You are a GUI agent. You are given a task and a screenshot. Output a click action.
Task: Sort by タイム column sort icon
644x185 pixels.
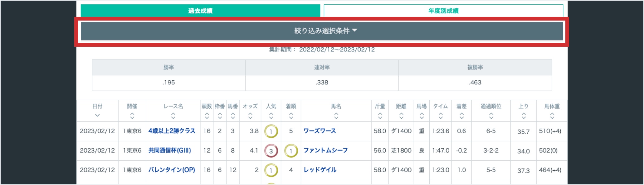[441, 116]
